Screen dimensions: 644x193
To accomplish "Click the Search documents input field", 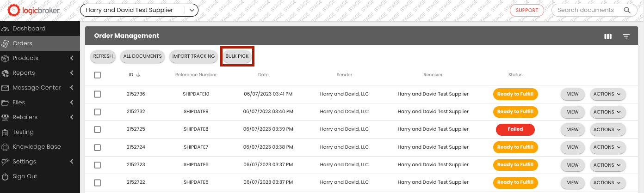I will point(587,10).
